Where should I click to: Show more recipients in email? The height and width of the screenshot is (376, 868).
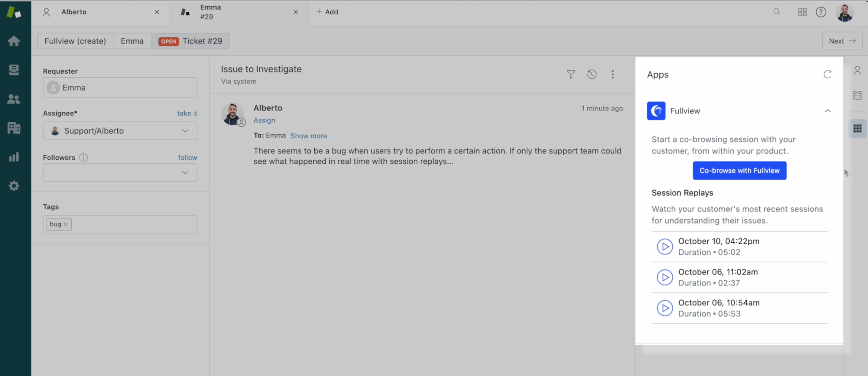tap(309, 135)
